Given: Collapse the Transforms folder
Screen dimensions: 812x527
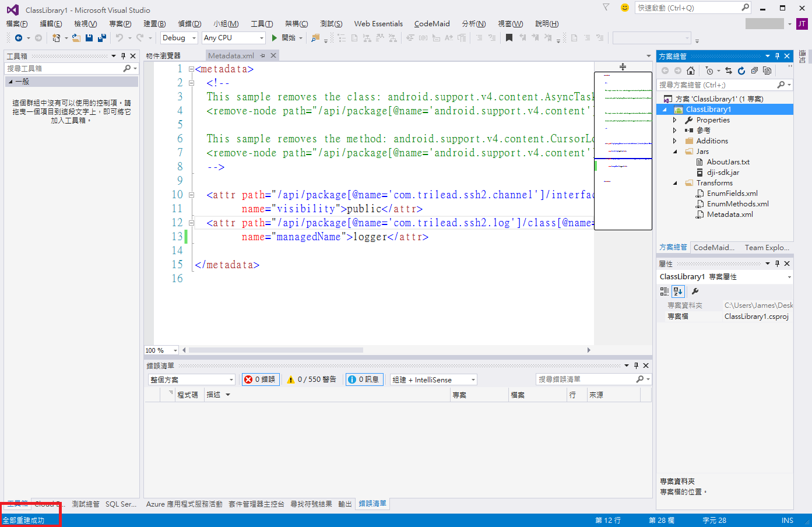Looking at the screenshot, I should (x=675, y=183).
